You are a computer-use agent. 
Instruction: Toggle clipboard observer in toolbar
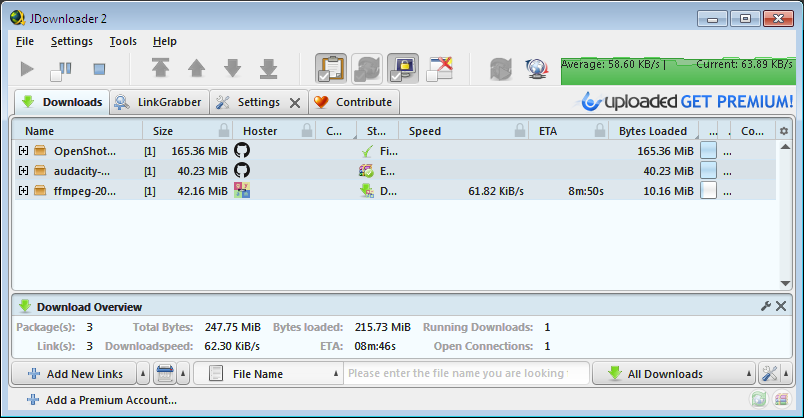(331, 68)
